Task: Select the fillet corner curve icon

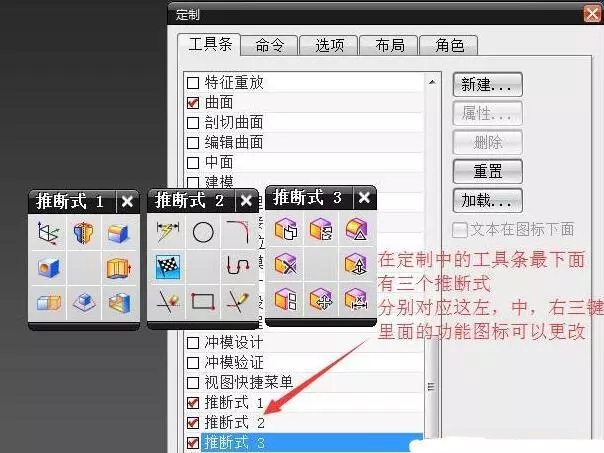Action: click(x=237, y=232)
